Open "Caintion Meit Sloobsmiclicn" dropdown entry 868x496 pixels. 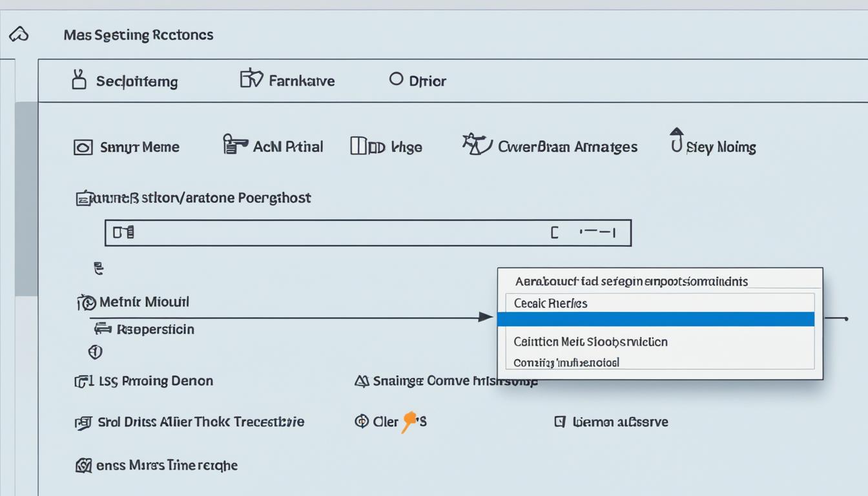590,341
